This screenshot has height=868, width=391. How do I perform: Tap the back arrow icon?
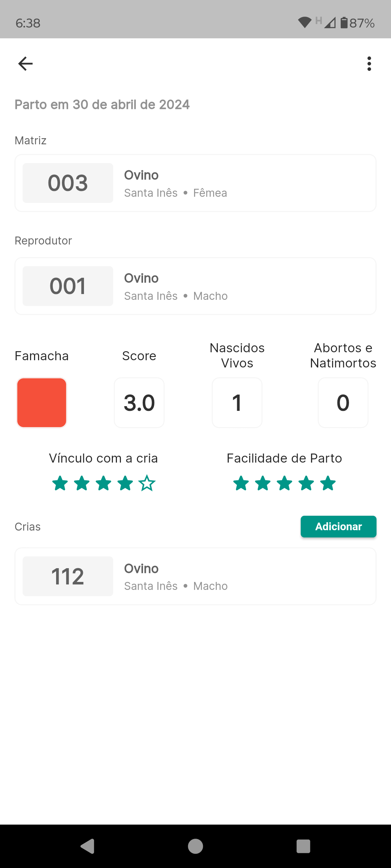[x=25, y=64]
